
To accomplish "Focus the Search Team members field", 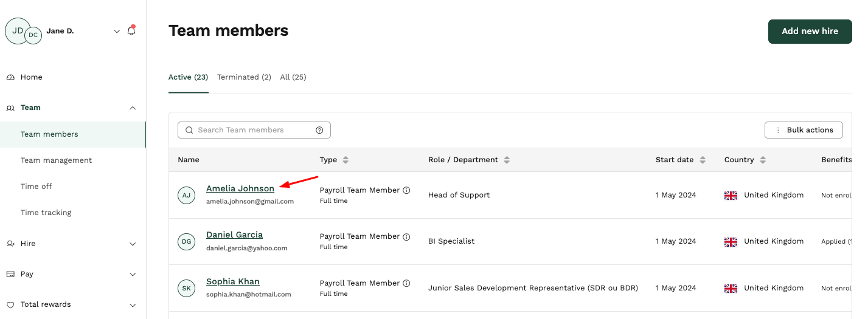I will pos(254,130).
